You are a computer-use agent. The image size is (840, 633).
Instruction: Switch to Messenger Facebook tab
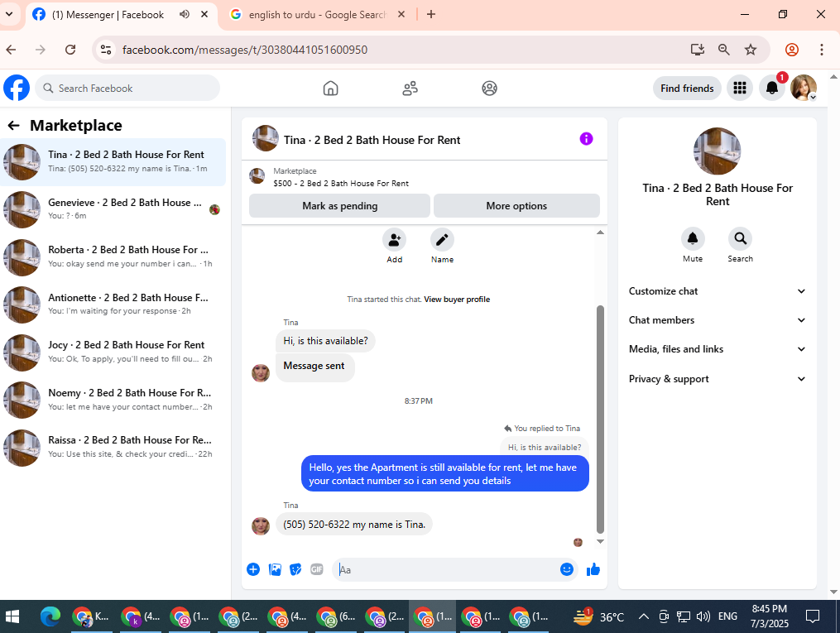click(x=107, y=14)
